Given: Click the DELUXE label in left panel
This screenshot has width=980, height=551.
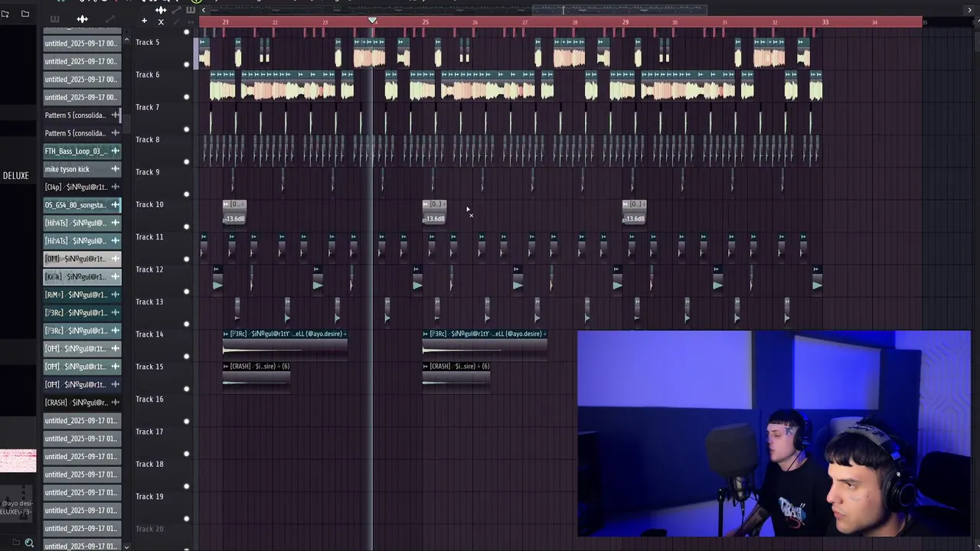Looking at the screenshot, I should tap(15, 175).
